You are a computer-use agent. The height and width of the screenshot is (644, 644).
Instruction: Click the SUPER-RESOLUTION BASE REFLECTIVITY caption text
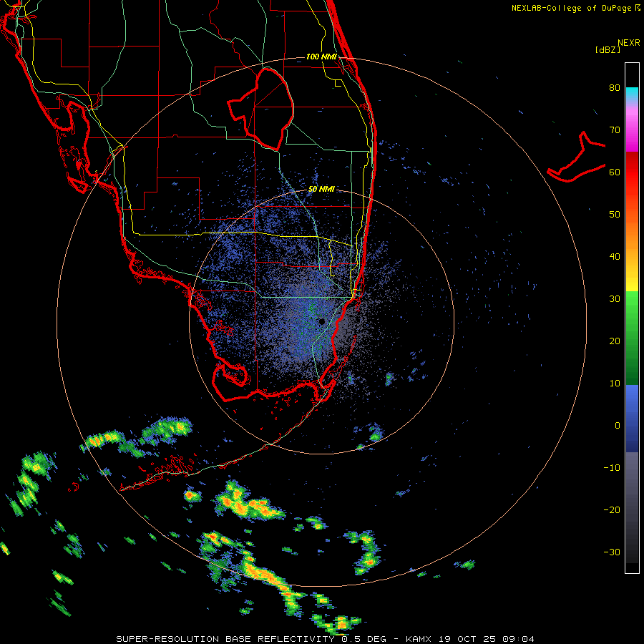(x=225, y=639)
